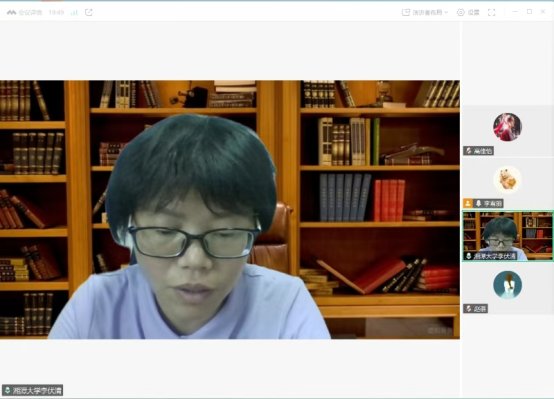Open the speaker view layout dropdown
Screen dimensions: 554x399
pos(430,12)
